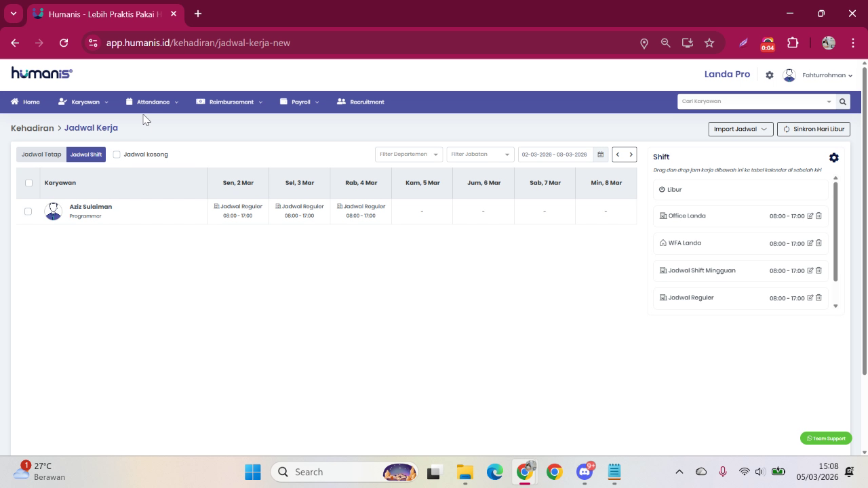Expand the Attendance nav menu
The height and width of the screenshot is (488, 868).
point(153,102)
